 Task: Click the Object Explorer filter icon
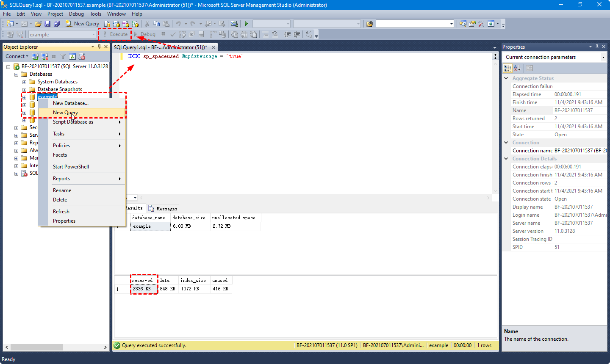(63, 56)
